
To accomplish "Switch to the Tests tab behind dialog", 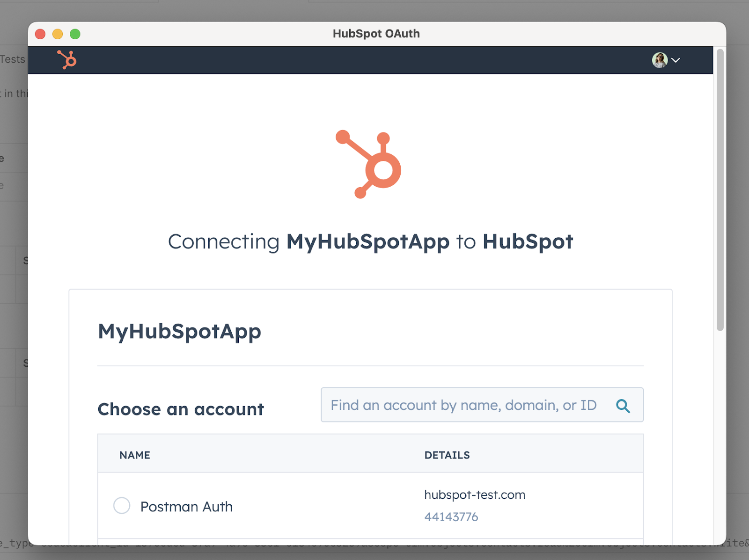I will pyautogui.click(x=13, y=59).
